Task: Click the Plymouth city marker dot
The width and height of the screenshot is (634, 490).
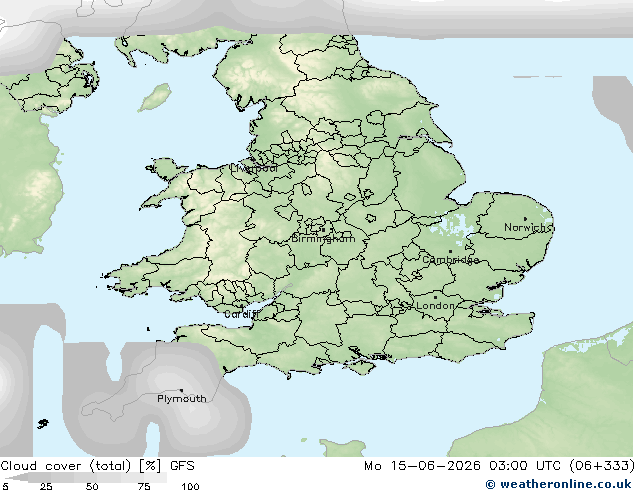Action: pos(181,391)
